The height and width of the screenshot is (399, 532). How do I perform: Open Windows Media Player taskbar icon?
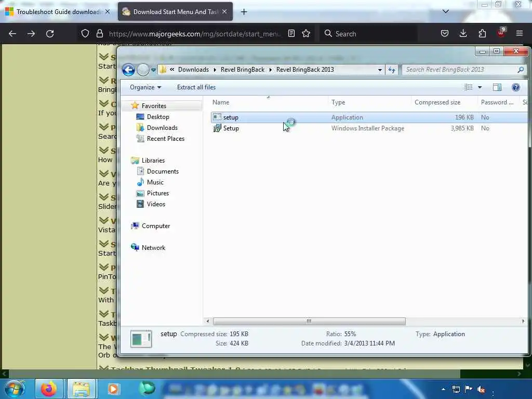click(113, 389)
